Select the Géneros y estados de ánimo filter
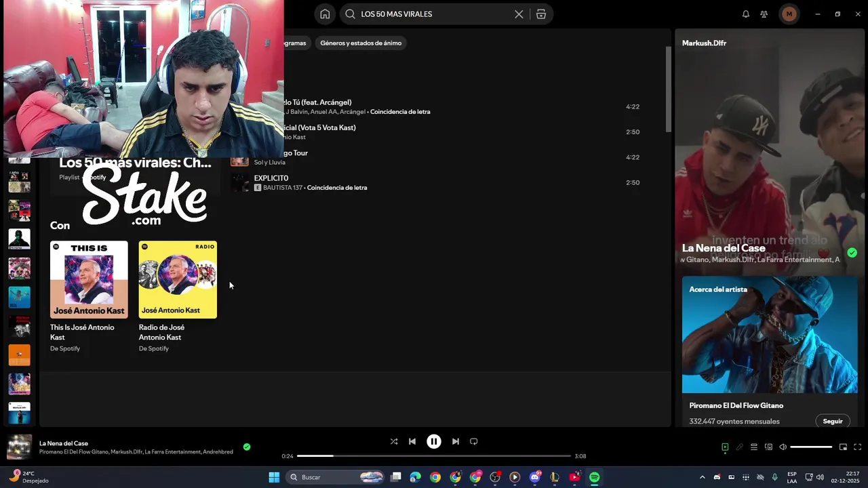This screenshot has width=868, height=488. pos(361,43)
